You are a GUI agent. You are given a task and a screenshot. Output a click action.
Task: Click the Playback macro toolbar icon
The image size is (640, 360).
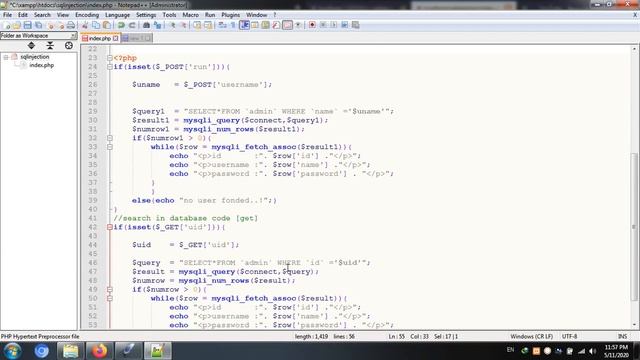pyautogui.click(x=333, y=25)
